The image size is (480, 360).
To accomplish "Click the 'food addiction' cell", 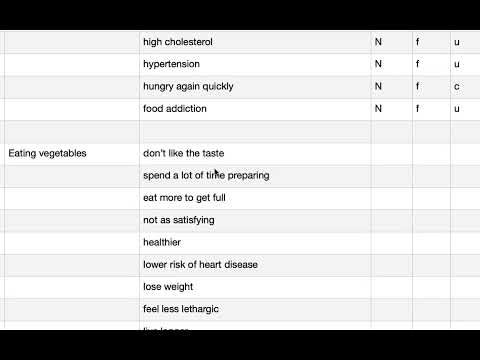I will coord(255,109).
